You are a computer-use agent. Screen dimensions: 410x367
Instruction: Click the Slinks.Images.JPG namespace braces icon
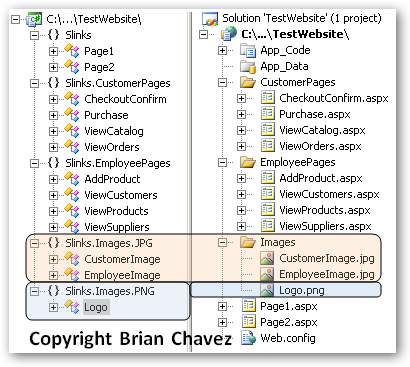tap(53, 243)
